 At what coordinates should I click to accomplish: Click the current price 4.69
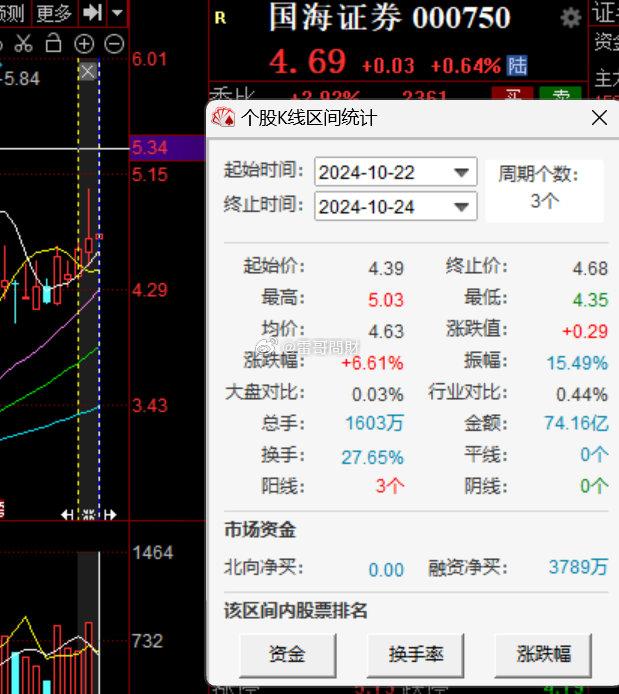[x=307, y=62]
